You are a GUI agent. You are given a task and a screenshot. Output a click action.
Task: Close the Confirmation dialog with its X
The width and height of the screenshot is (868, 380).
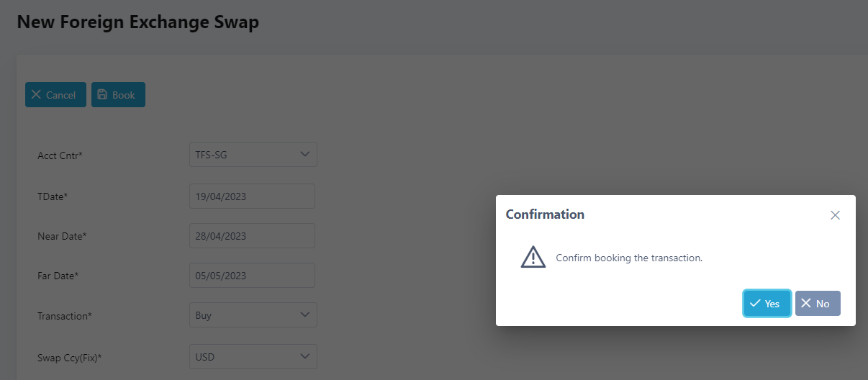coord(835,215)
